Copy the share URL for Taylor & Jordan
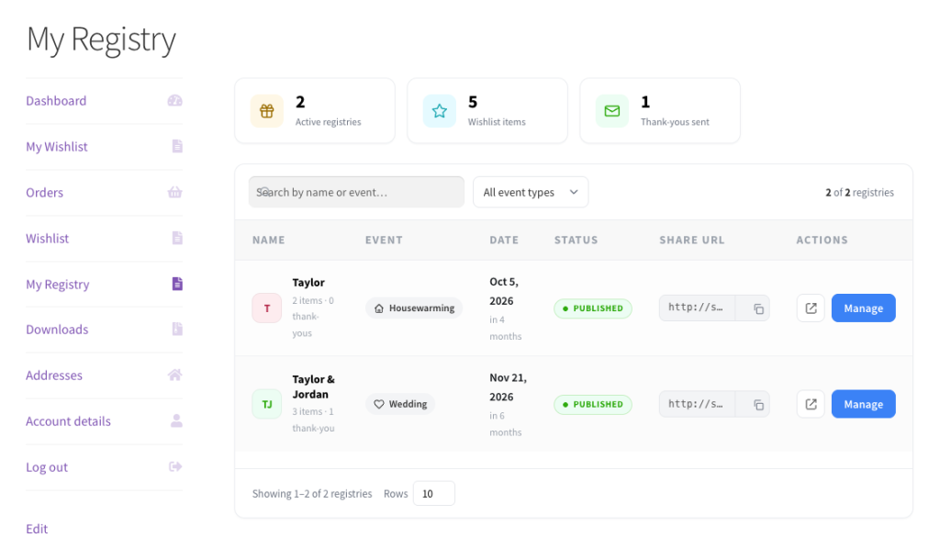The image size is (940, 560). pyautogui.click(x=758, y=405)
